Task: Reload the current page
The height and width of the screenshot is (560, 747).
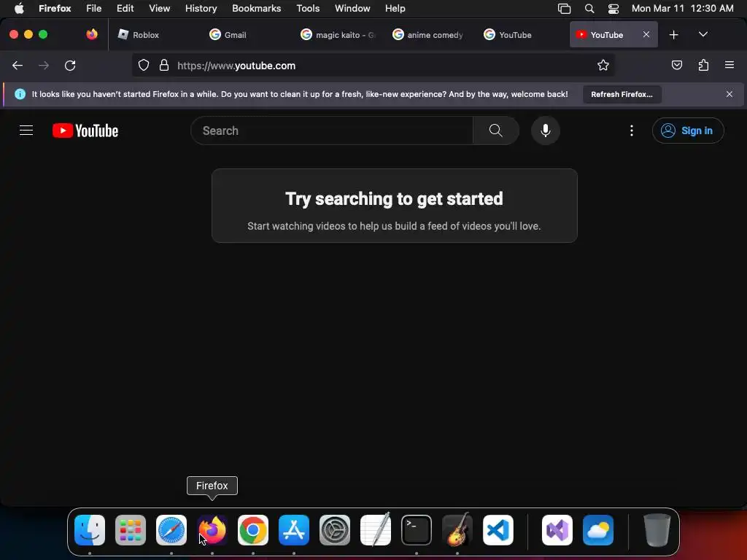Action: [70, 65]
